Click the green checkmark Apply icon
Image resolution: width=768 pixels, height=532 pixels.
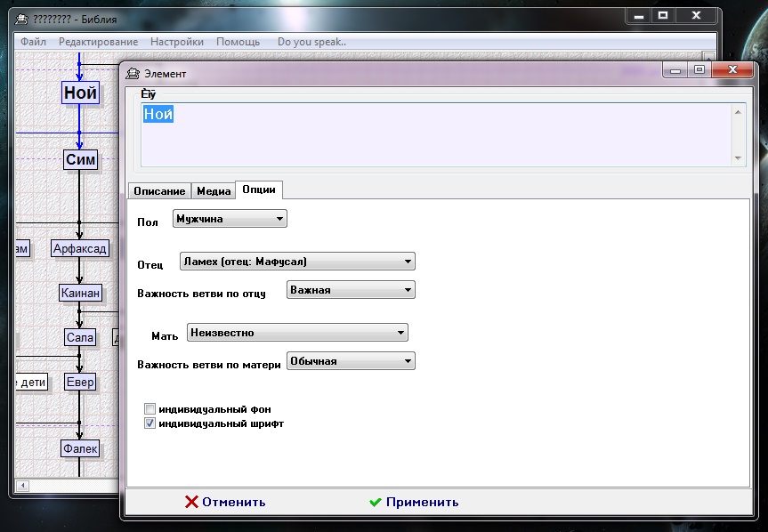tap(376, 502)
